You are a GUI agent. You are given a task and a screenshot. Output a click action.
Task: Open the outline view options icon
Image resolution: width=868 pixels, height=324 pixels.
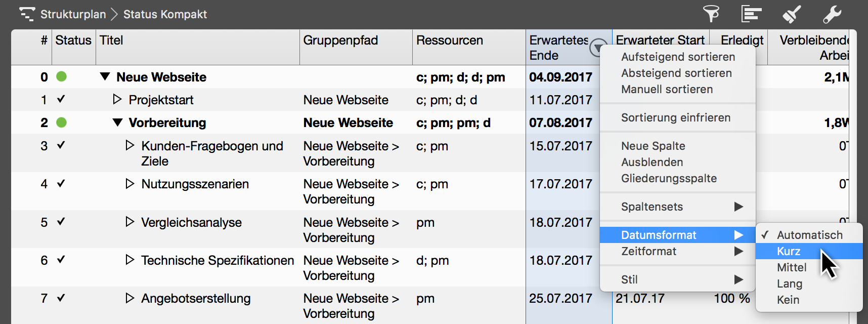point(751,14)
